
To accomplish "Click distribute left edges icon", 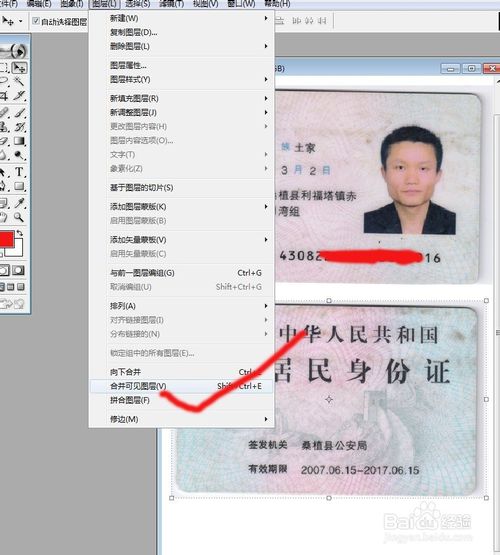I will click(297, 21).
